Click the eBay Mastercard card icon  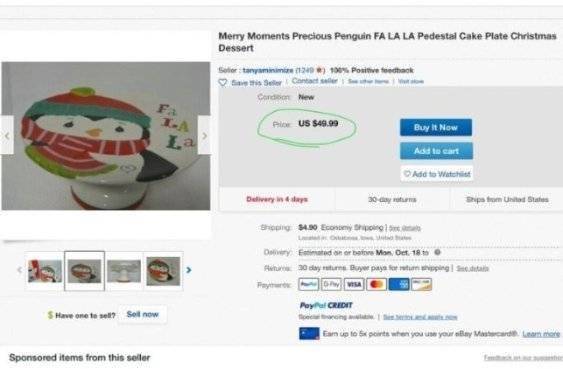pyautogui.click(x=309, y=333)
